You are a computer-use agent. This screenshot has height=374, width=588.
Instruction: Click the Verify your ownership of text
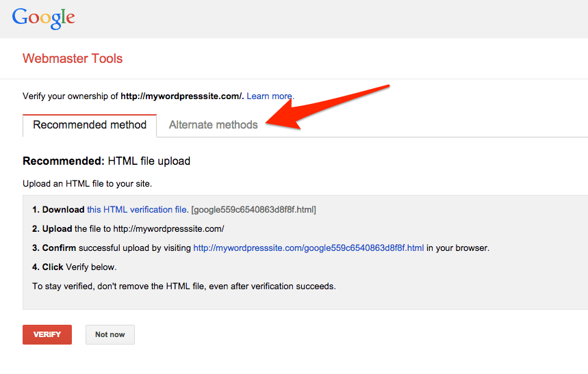(x=71, y=96)
